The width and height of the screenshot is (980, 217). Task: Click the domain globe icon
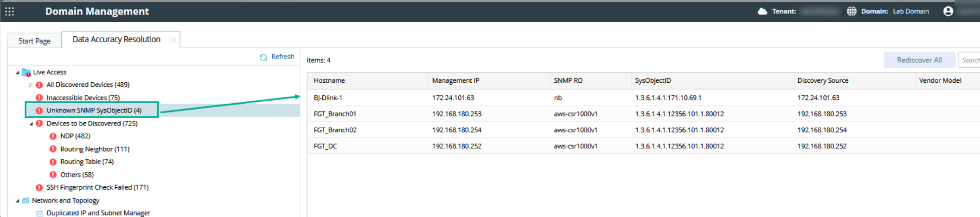(852, 11)
